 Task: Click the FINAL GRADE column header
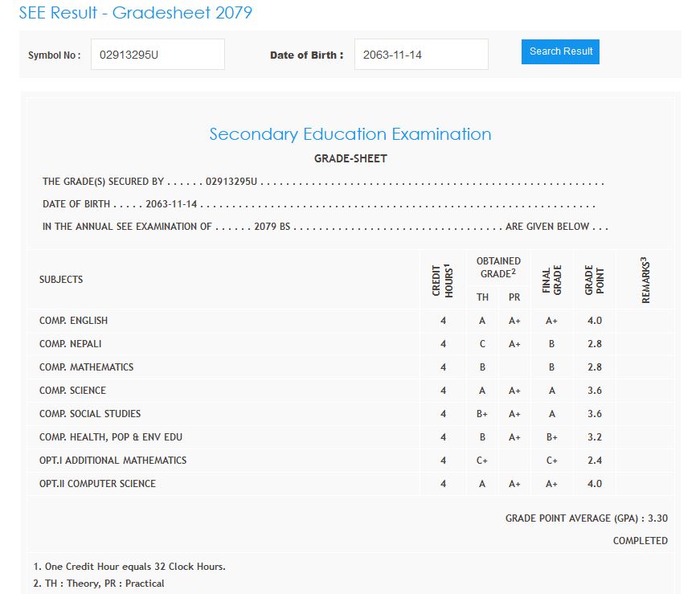[551, 280]
